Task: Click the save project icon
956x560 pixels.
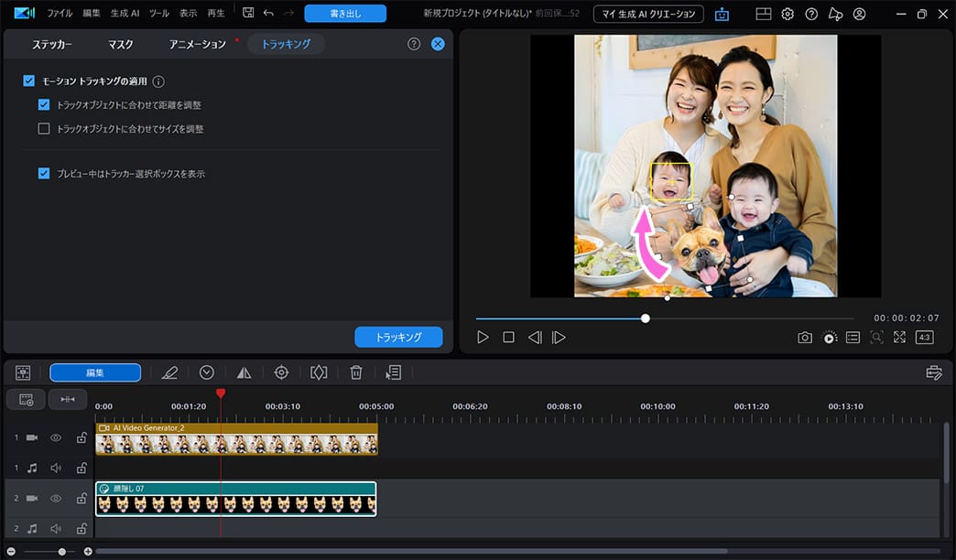Action: [x=248, y=14]
